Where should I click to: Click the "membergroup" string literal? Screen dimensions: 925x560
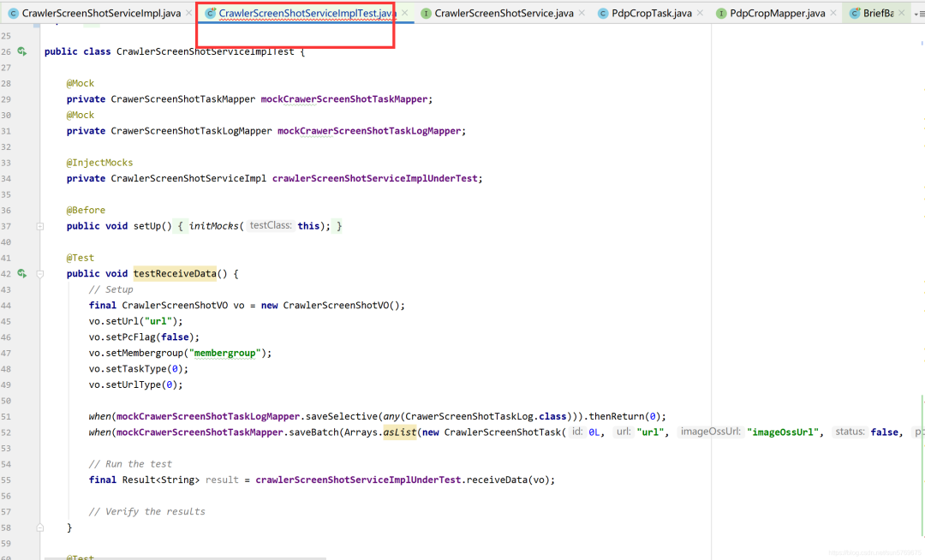(x=224, y=353)
